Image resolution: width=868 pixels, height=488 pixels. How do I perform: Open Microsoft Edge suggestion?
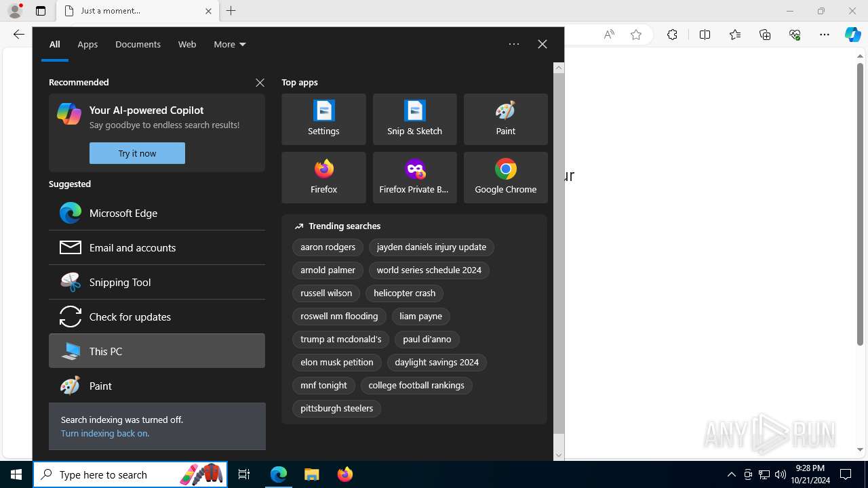coord(157,213)
